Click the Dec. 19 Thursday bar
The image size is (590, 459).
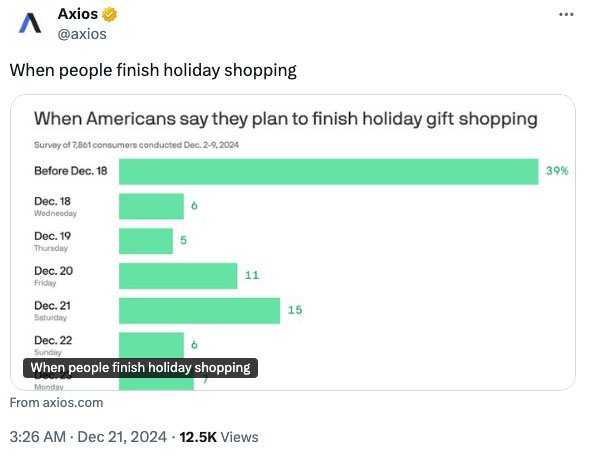(146, 241)
